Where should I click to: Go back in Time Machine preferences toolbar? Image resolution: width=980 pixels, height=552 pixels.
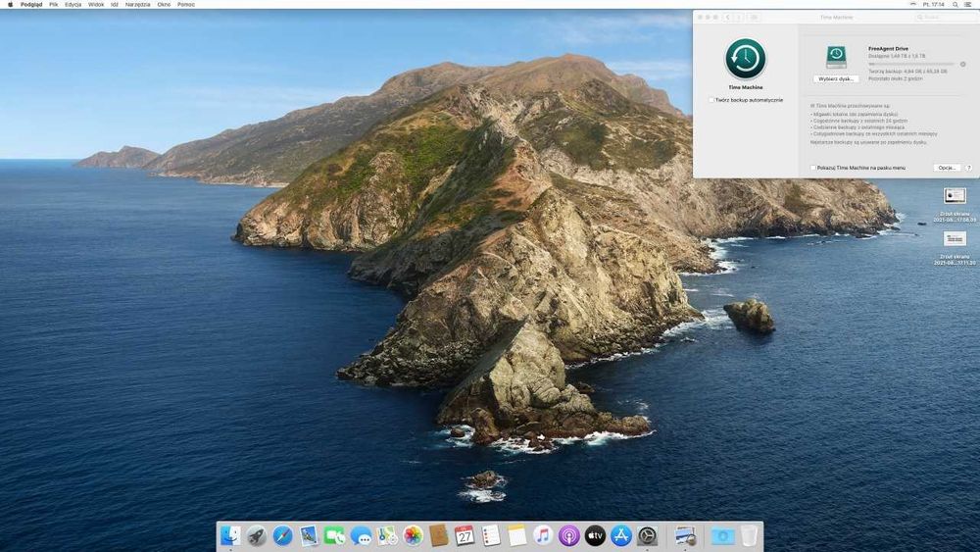click(727, 17)
